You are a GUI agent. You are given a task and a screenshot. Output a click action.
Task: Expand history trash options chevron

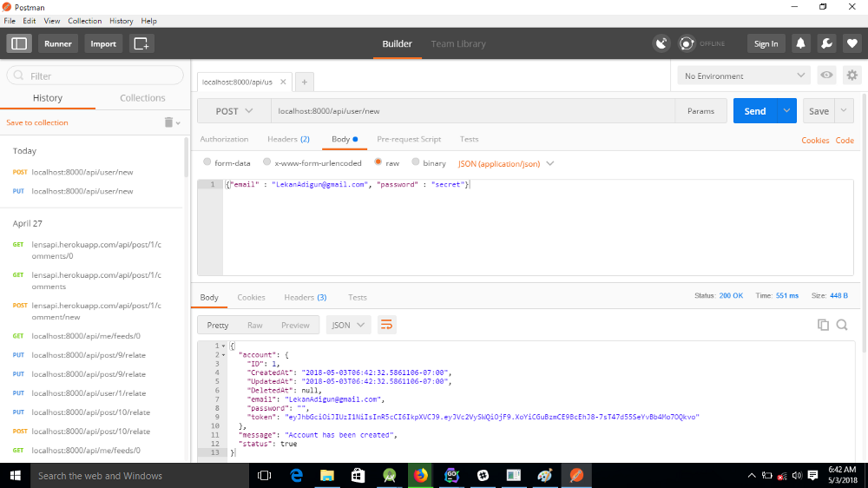[178, 123]
